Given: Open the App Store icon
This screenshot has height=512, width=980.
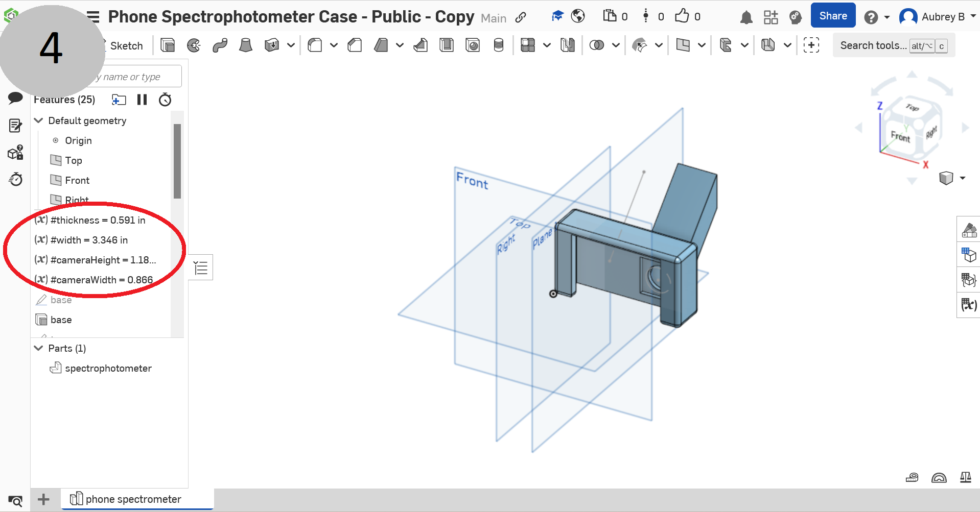Looking at the screenshot, I should [x=771, y=17].
